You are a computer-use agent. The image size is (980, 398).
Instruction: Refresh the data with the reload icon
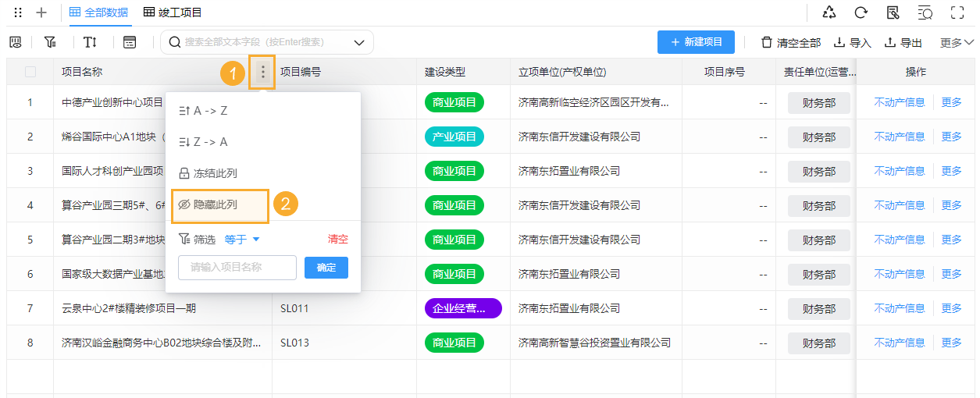coord(861,12)
